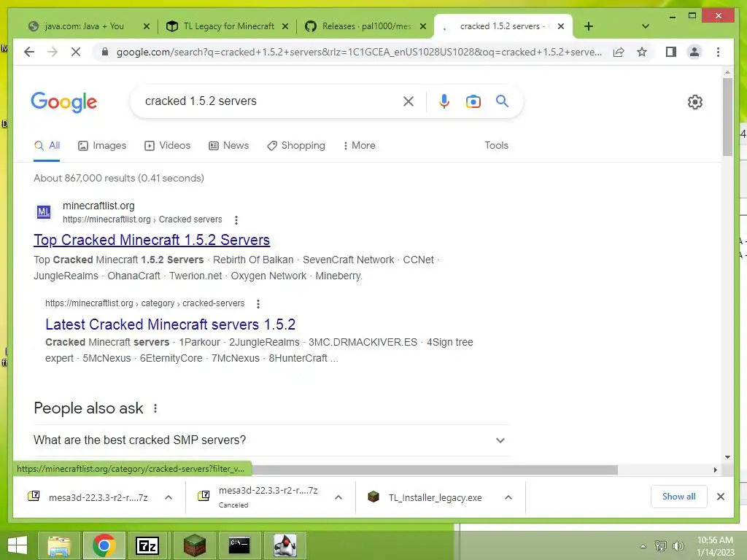
Task: Open the tab search dropdown
Action: tap(645, 26)
